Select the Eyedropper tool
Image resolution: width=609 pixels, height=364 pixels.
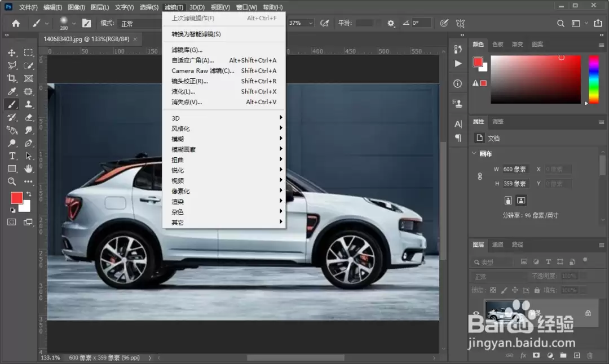coord(12,91)
